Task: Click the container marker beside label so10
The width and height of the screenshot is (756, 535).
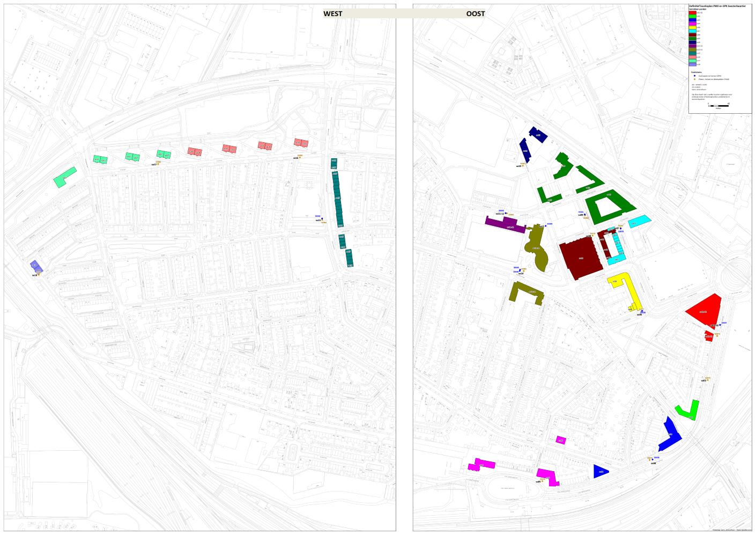Action: click(x=523, y=166)
